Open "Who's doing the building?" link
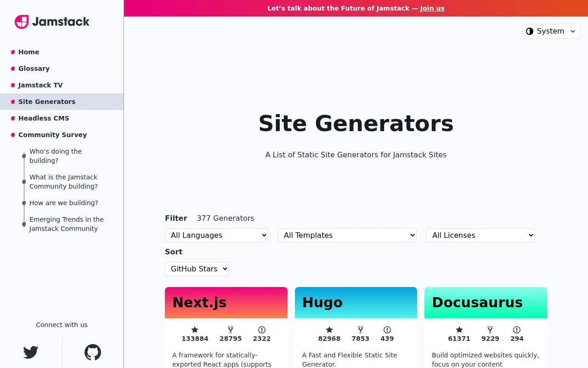 click(56, 156)
